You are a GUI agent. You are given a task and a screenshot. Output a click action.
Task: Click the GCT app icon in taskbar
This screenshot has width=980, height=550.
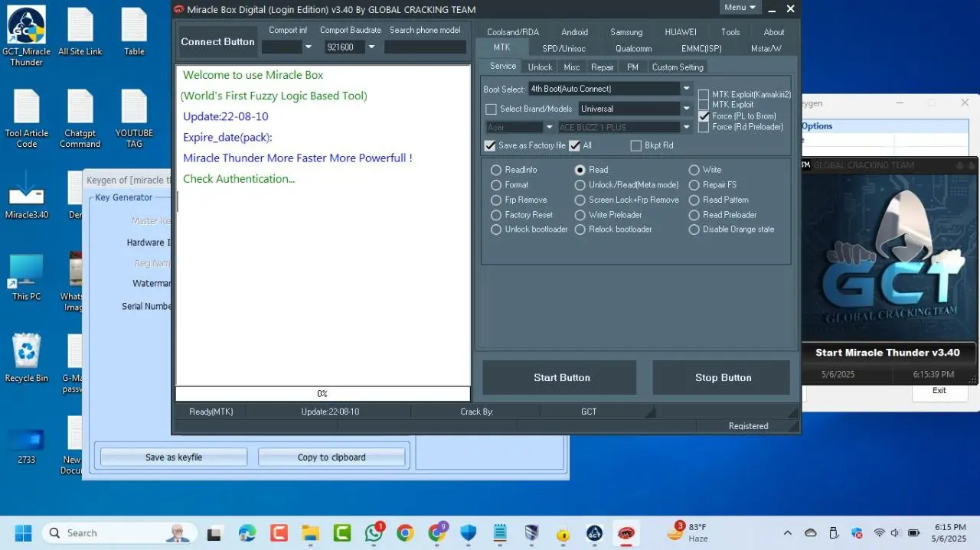pos(594,533)
